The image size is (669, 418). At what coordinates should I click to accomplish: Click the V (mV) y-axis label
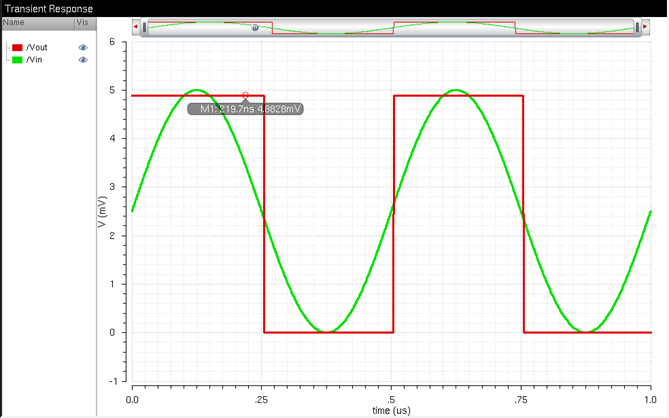(x=103, y=211)
